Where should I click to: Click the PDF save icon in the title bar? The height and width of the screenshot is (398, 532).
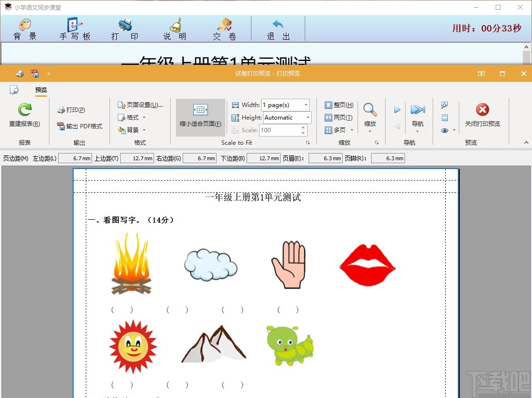click(34, 73)
